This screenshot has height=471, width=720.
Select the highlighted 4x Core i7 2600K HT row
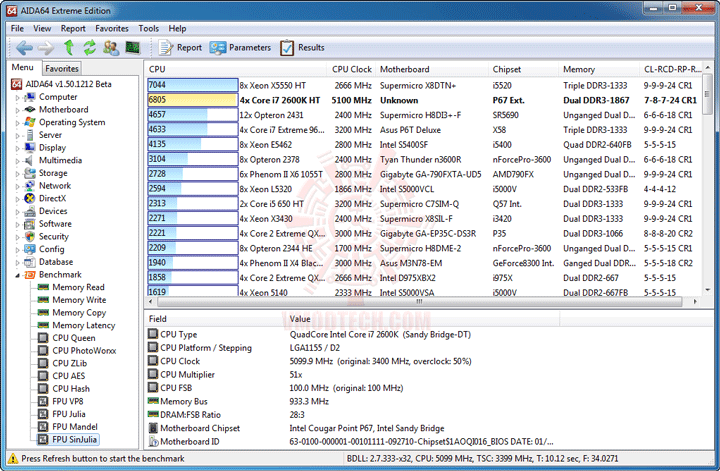pyautogui.click(x=422, y=100)
